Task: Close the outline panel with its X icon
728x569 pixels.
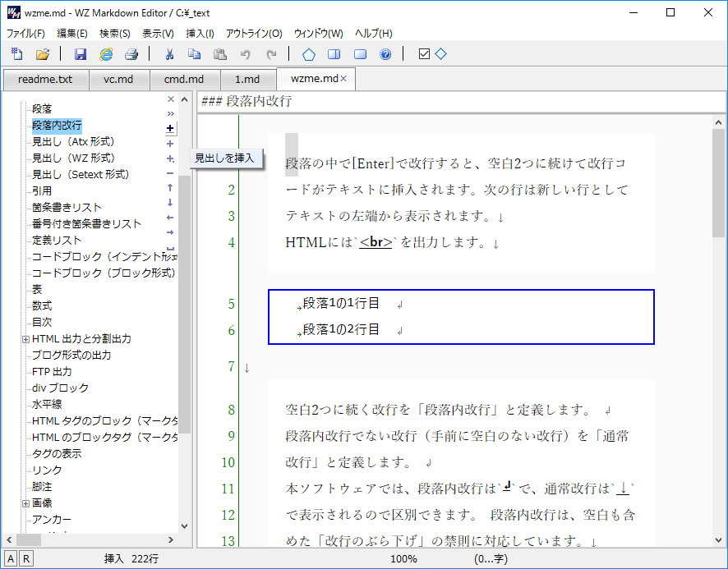Action: (170, 99)
